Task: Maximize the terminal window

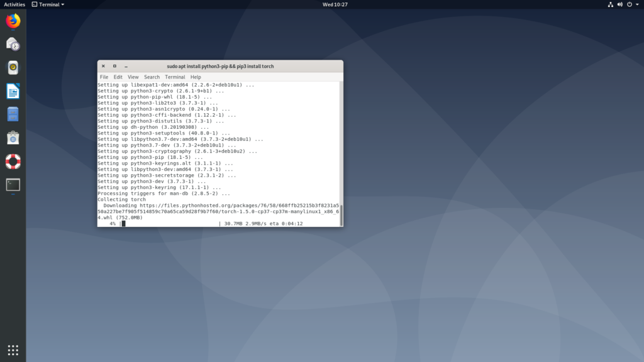Action: click(114, 66)
